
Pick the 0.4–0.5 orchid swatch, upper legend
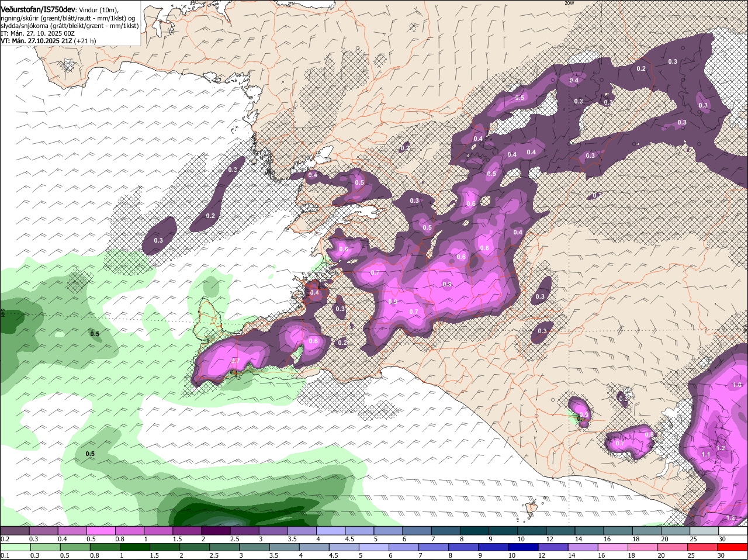[72, 530]
